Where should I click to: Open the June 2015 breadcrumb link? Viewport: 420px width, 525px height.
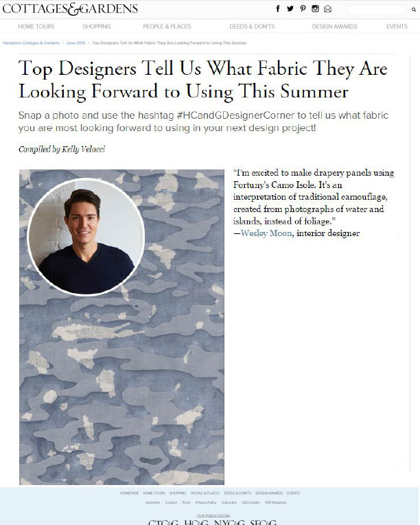75,43
